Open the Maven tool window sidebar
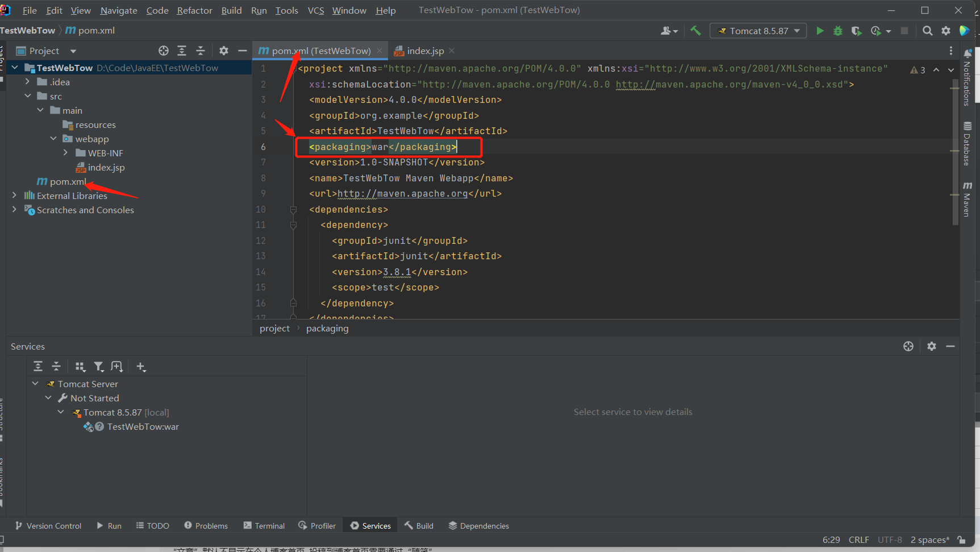 pos(967,199)
